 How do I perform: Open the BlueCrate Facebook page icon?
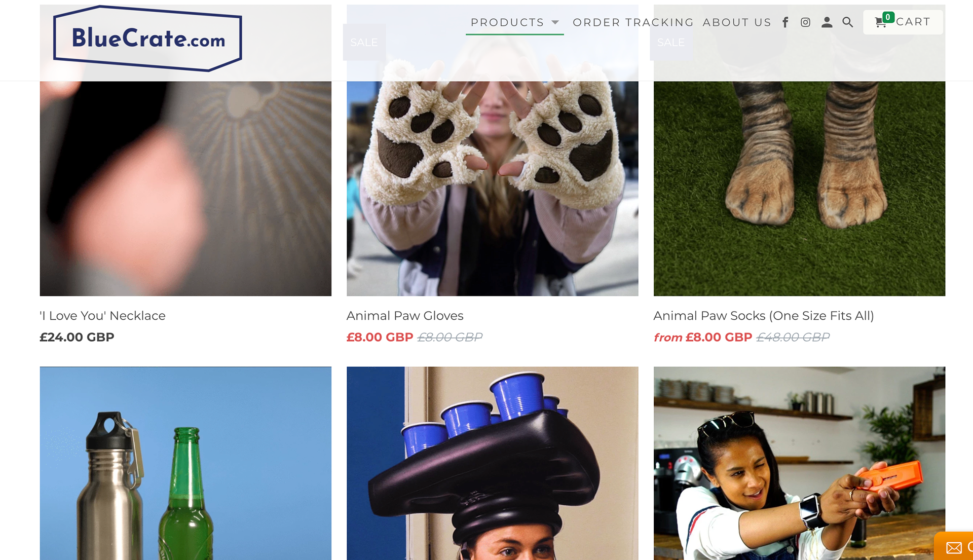tap(785, 22)
